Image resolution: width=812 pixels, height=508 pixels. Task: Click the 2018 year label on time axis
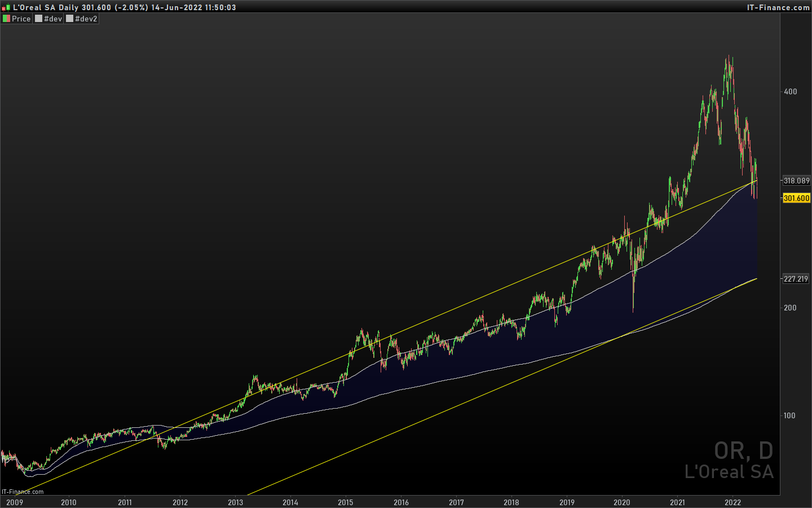511,502
